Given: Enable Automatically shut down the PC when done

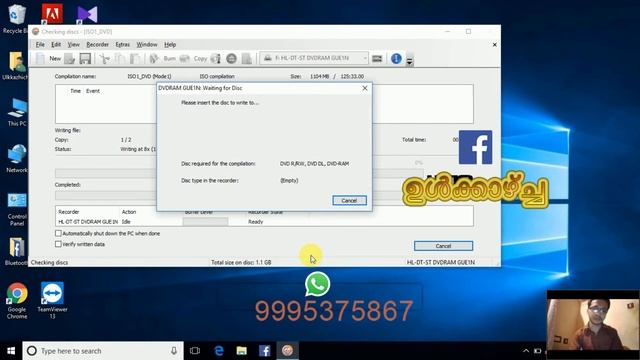Looking at the screenshot, I should [58, 233].
